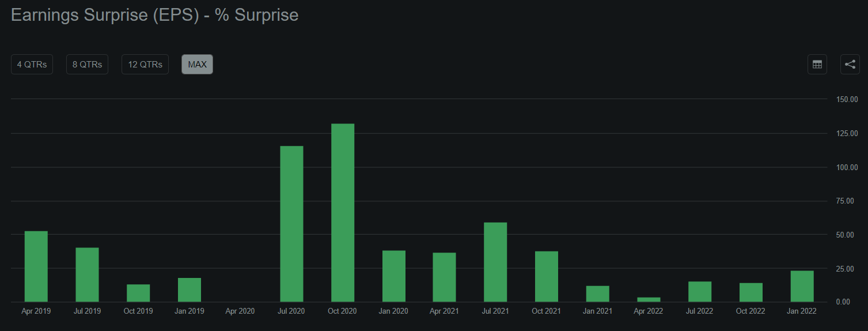868x331 pixels.
Task: Click the Jul 2020 green bar
Action: coord(291,224)
